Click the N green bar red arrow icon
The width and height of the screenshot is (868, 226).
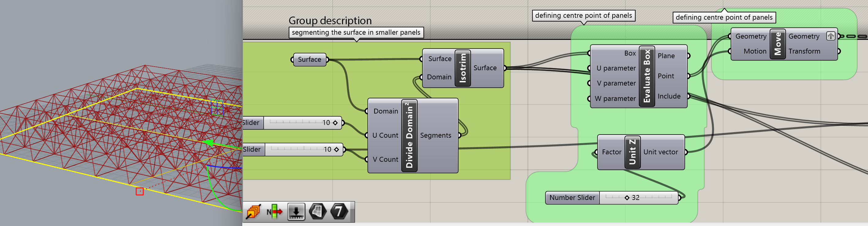274,212
